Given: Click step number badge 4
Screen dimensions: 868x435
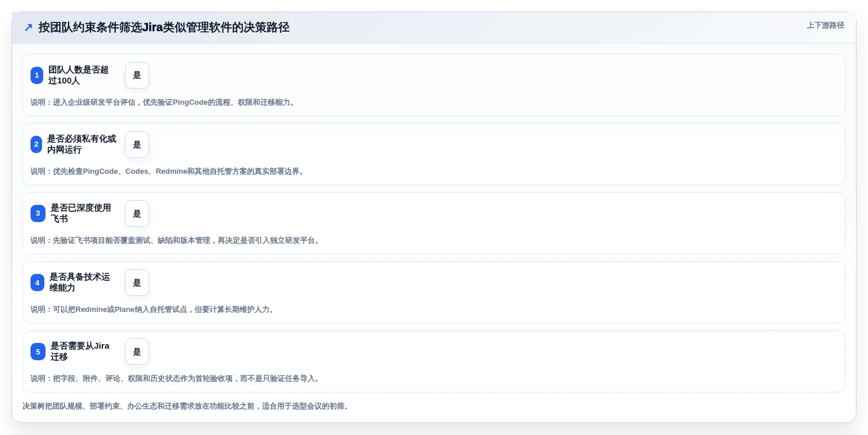Looking at the screenshot, I should point(37,283).
